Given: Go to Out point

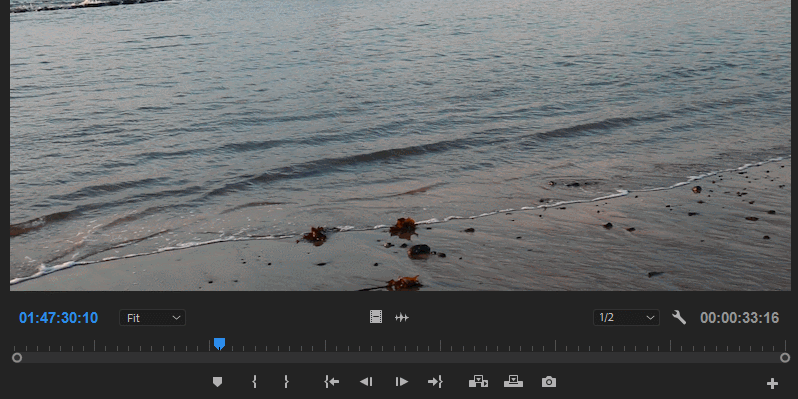Looking at the screenshot, I should click(435, 382).
